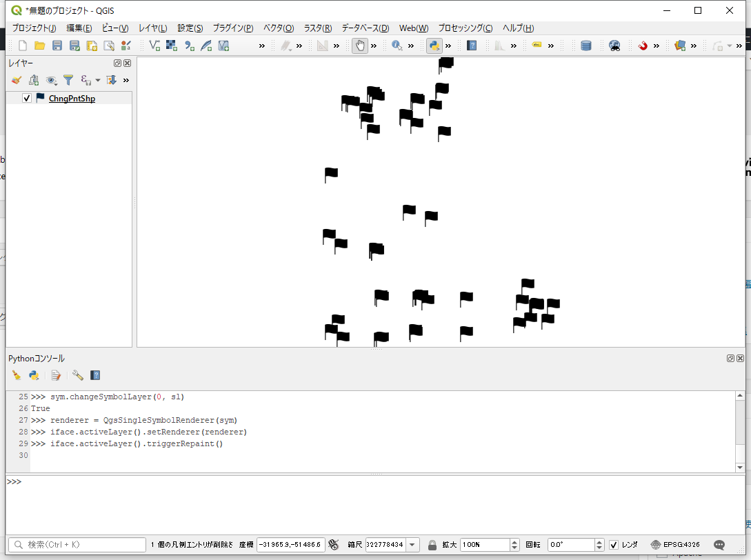The width and height of the screenshot is (751, 560).
Task: Open the プラグイン(P) menu
Action: pos(232,28)
